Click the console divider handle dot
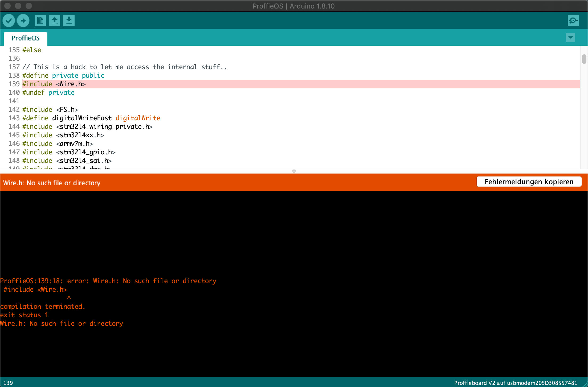 pos(294,171)
